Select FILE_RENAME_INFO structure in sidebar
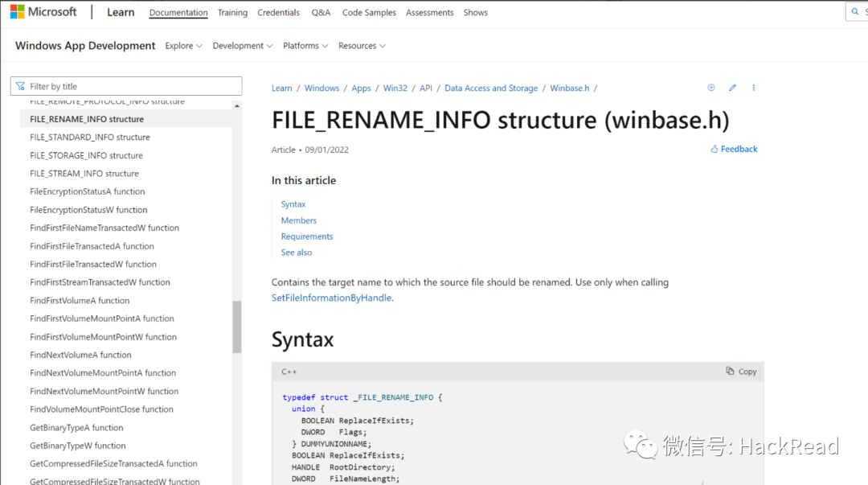Viewport: 868px width, 485px height. tap(126, 118)
